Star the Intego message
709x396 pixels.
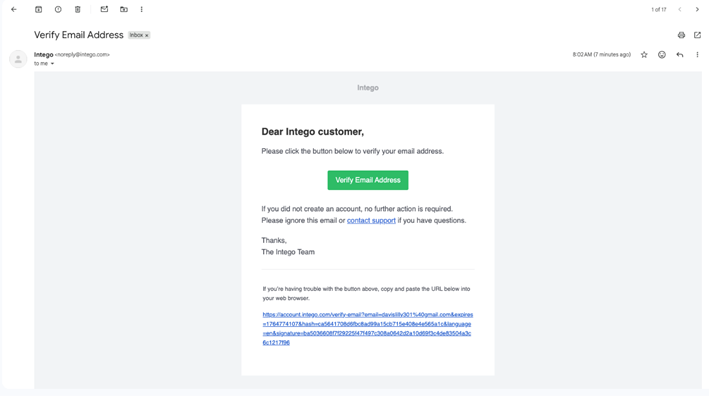[644, 55]
